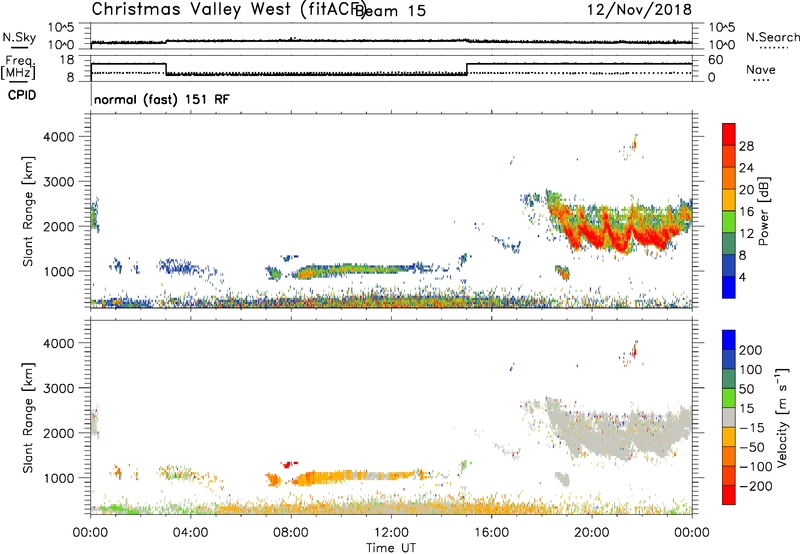Click the "-200" tick on Velocity color bar
This screenshot has width=800, height=554.
point(756,486)
